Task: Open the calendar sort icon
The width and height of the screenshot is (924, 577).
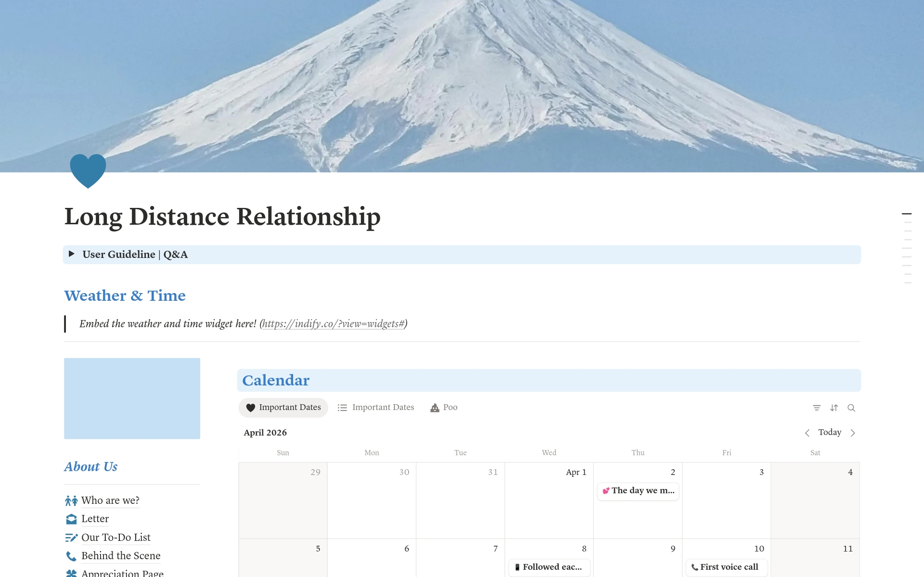Action: tap(834, 408)
